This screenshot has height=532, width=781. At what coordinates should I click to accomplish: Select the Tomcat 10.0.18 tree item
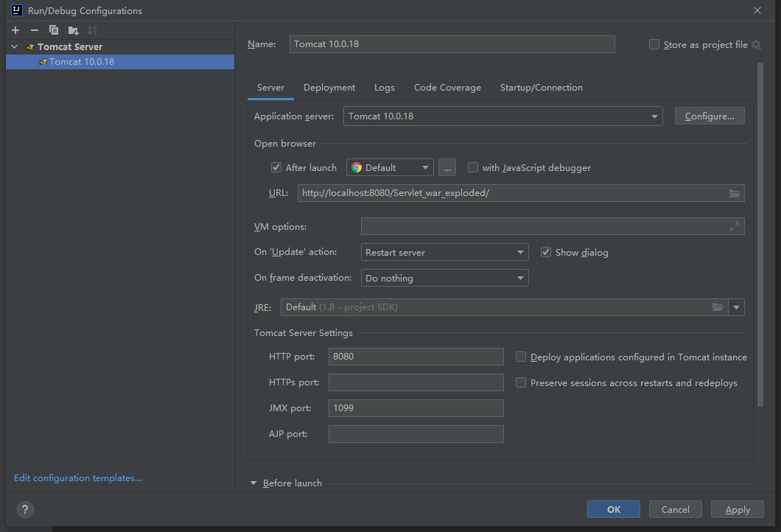point(120,62)
